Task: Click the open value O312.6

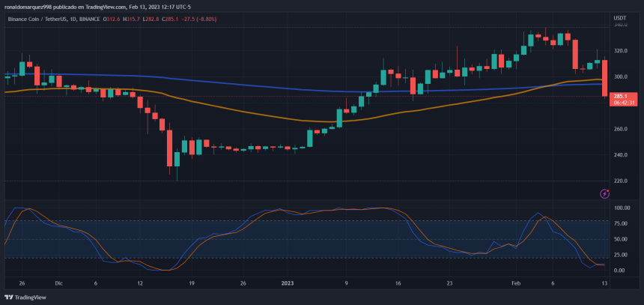Action: [x=112, y=19]
